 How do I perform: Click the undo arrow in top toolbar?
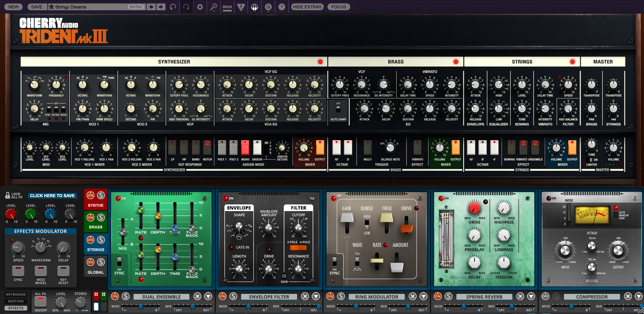click(173, 7)
